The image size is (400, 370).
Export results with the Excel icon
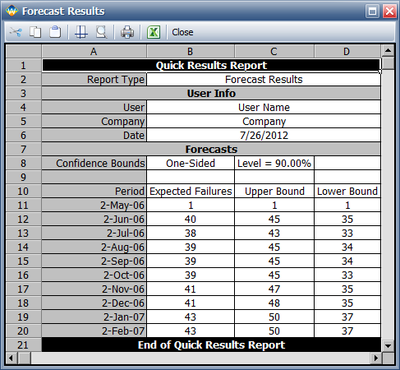pyautogui.click(x=153, y=32)
